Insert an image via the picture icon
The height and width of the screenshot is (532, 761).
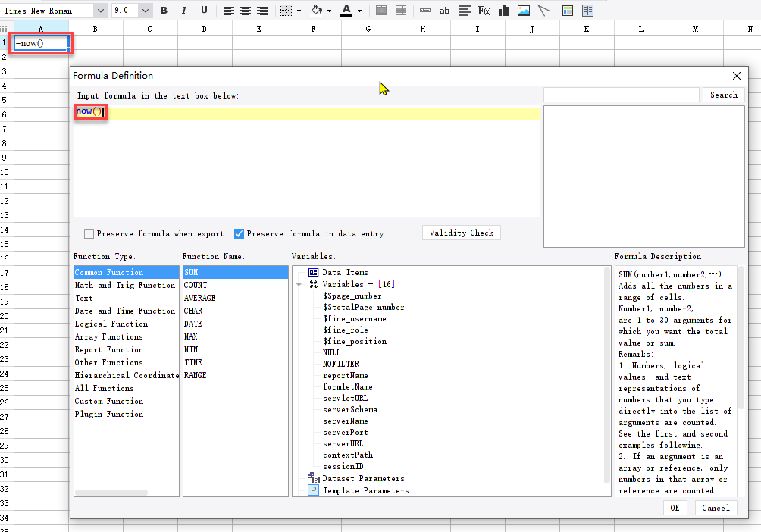coord(524,11)
